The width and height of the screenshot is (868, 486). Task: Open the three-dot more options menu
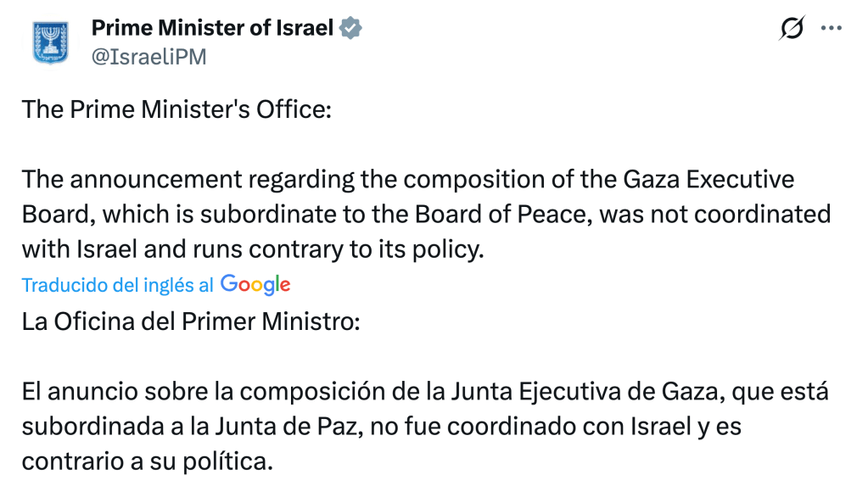831,29
